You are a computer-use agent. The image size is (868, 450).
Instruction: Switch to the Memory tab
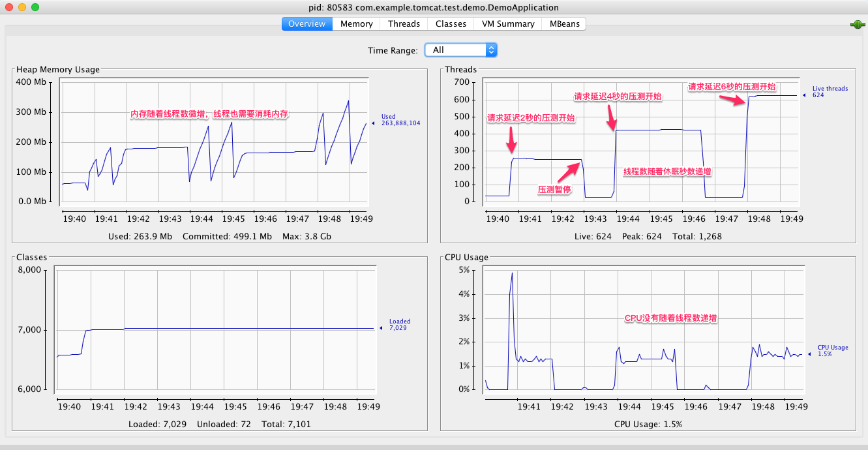[356, 24]
